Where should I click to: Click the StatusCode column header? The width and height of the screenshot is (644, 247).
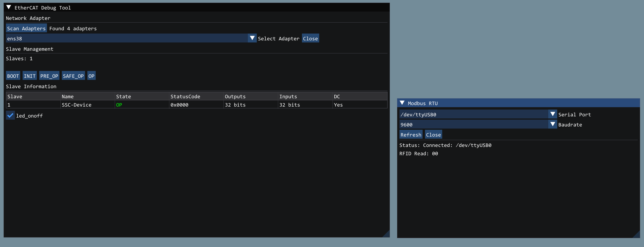click(x=196, y=96)
